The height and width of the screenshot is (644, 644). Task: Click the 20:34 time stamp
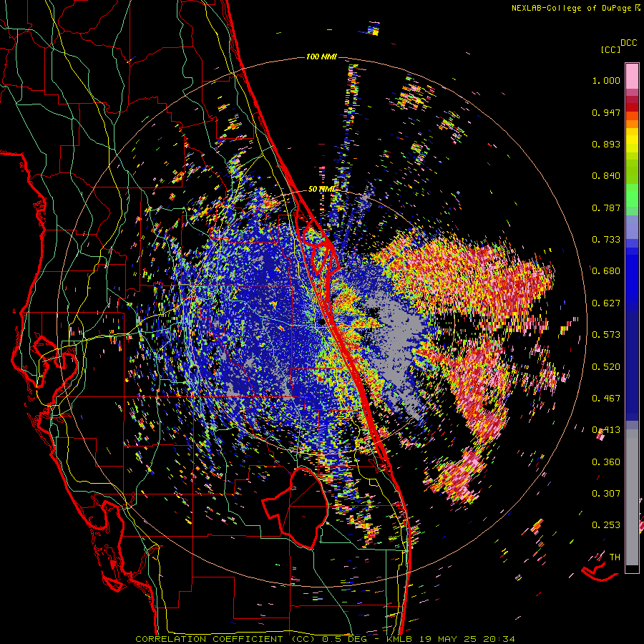coord(499,639)
